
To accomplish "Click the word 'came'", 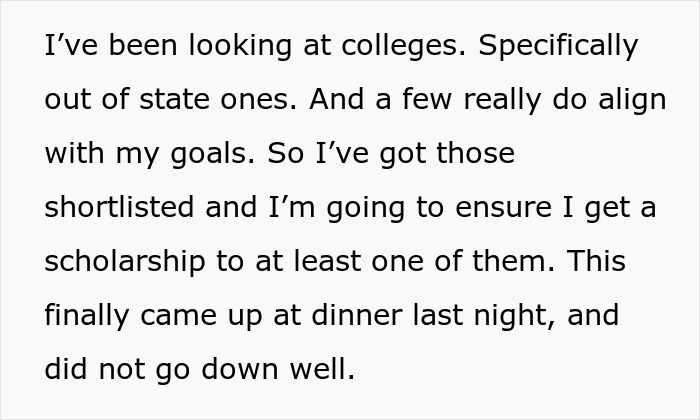I will pos(179,317).
